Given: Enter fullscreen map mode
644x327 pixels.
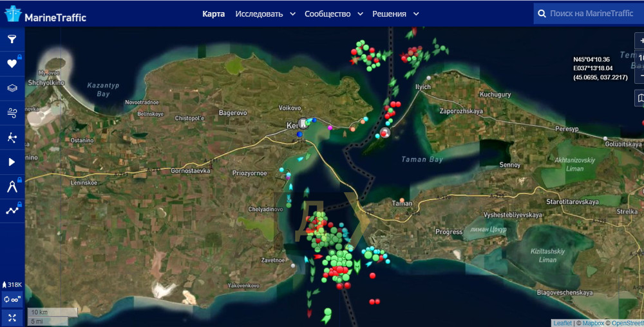Looking at the screenshot, I should coord(12,317).
